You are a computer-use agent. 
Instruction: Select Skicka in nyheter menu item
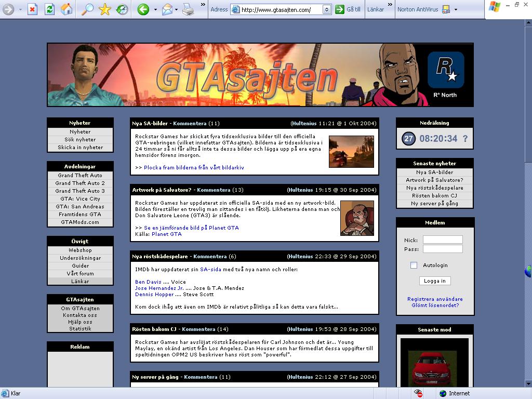80,147
